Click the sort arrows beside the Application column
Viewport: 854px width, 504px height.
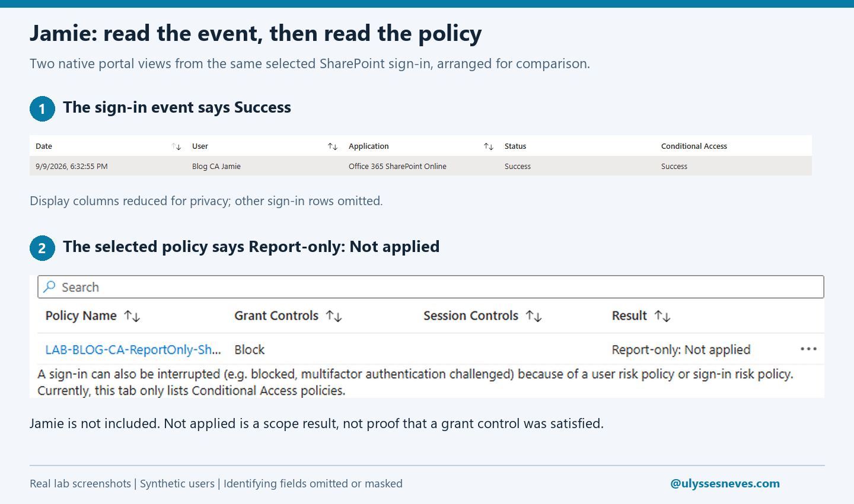[489, 146]
